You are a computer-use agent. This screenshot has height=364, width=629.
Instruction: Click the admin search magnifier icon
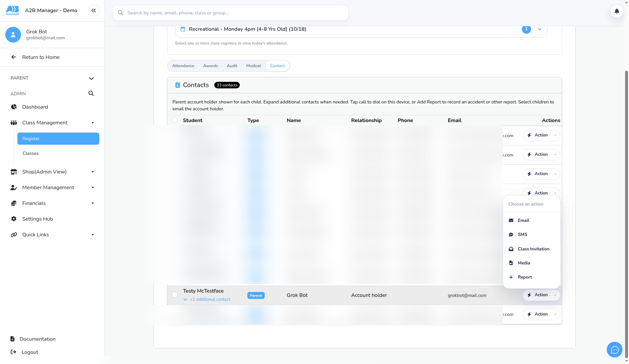(x=91, y=93)
